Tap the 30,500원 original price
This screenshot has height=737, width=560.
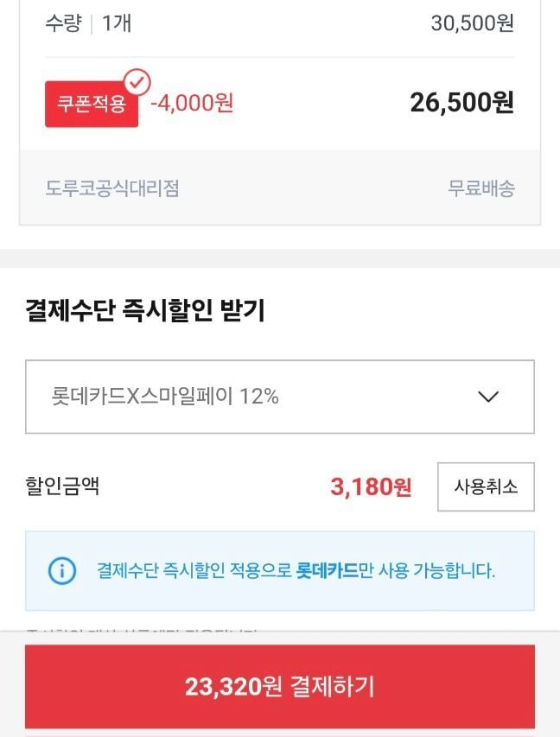pos(472,23)
